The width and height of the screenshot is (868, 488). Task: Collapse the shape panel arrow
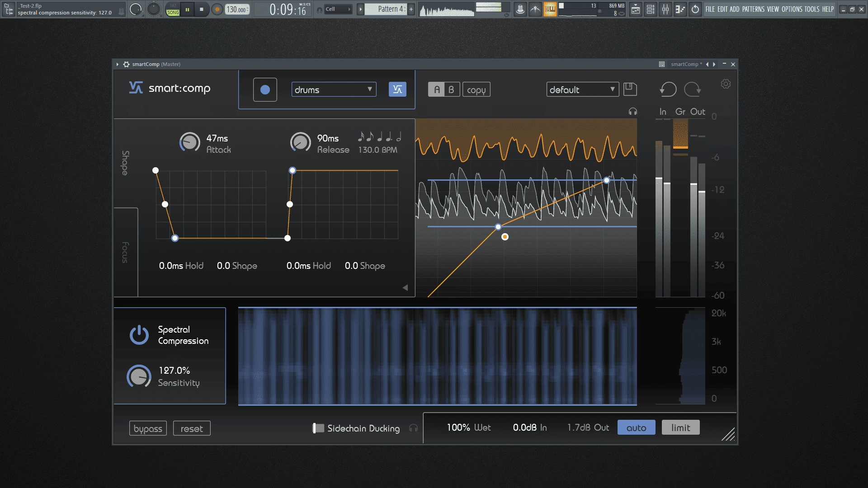pos(405,287)
